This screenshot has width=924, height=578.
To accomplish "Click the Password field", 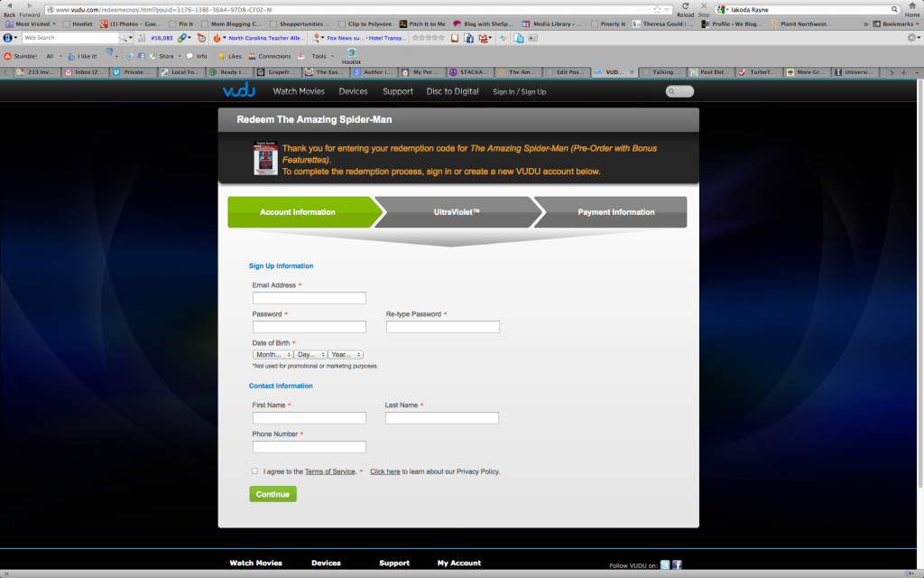I will (x=310, y=327).
